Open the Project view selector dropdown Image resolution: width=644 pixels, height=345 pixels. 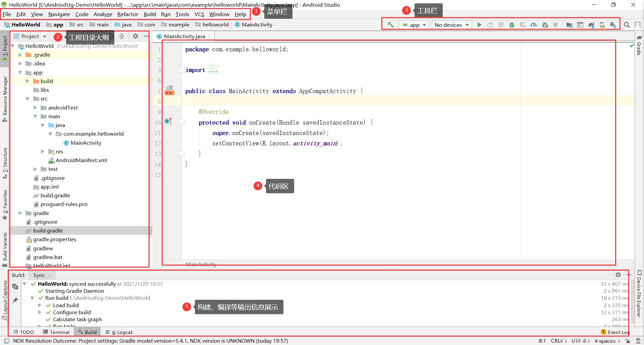[30, 36]
